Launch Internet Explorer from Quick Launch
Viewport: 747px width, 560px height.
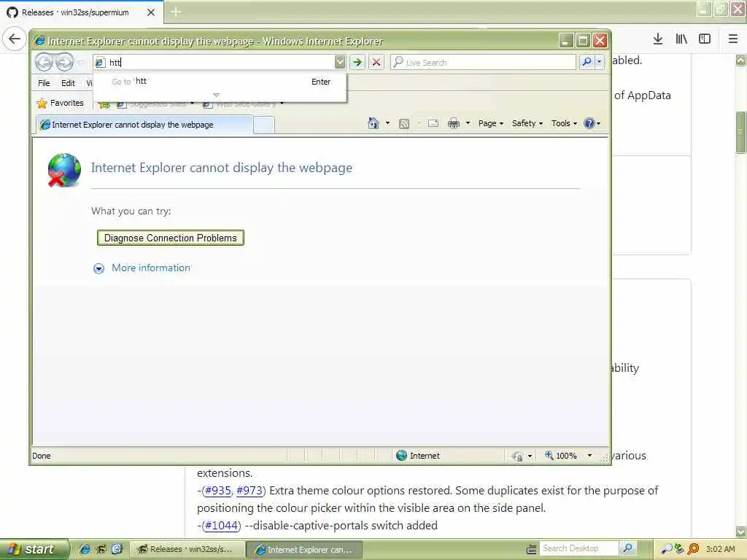tap(85, 549)
